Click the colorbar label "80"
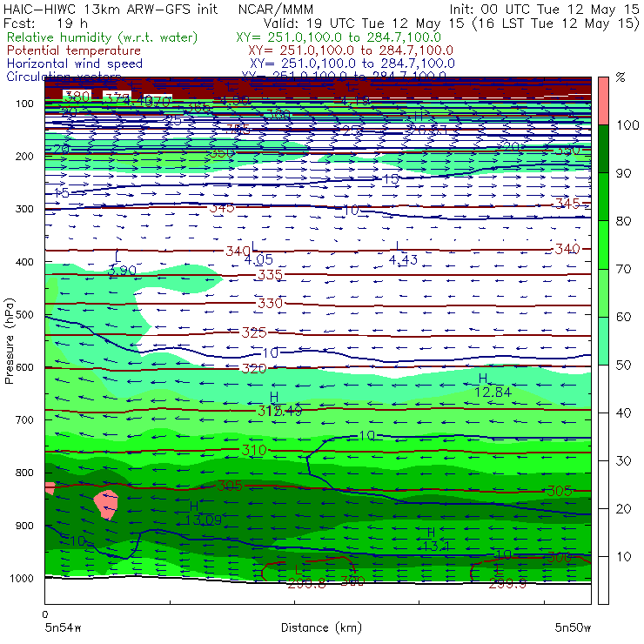Screen dimensions: 644x644 pos(624,221)
